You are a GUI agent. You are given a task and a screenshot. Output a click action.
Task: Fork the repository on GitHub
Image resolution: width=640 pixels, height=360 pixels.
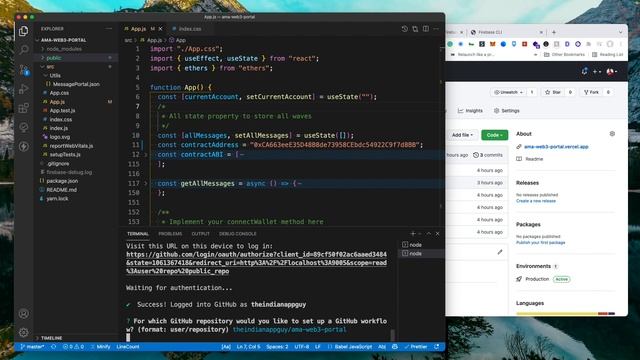click(x=591, y=92)
